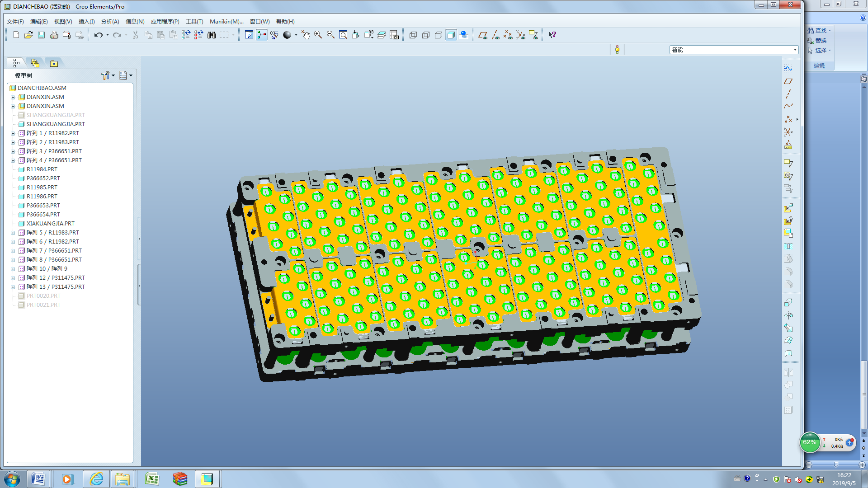Viewport: 868px width, 488px height.
Task: Open a file using the folder icon
Action: 28,35
